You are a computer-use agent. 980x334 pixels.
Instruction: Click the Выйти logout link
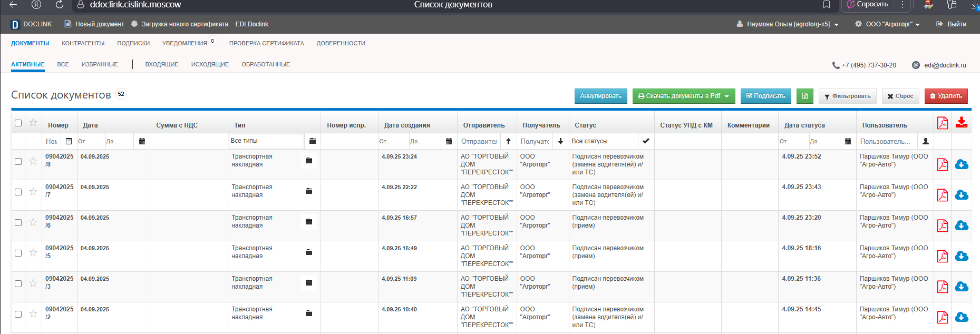tap(951, 24)
